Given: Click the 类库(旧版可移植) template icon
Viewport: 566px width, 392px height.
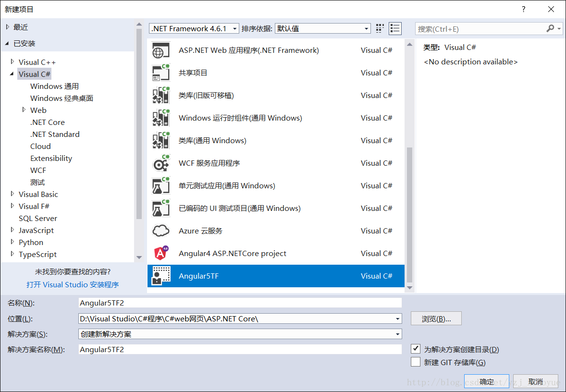Looking at the screenshot, I should (160, 95).
